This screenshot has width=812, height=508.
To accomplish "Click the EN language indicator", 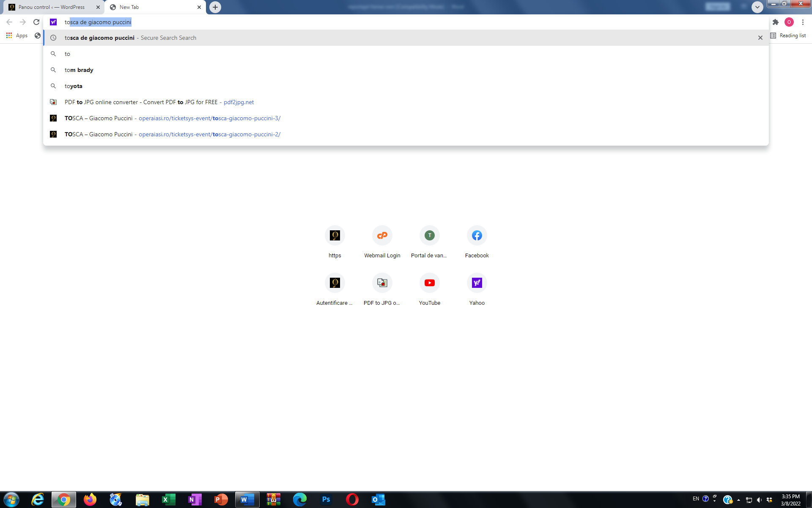I will coord(696,499).
